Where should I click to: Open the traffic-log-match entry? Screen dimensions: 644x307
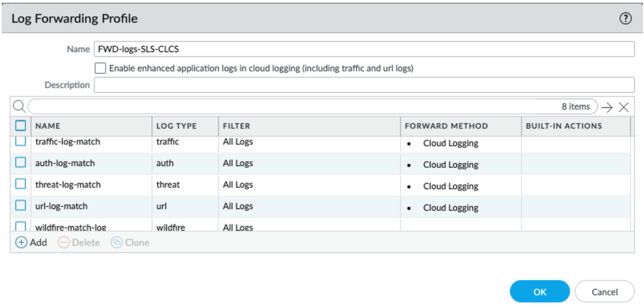coord(68,142)
